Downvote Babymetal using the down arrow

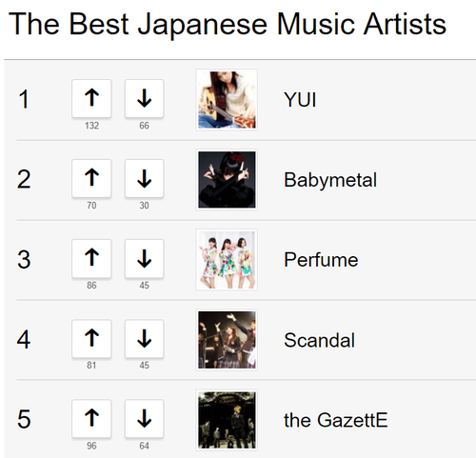tap(144, 178)
